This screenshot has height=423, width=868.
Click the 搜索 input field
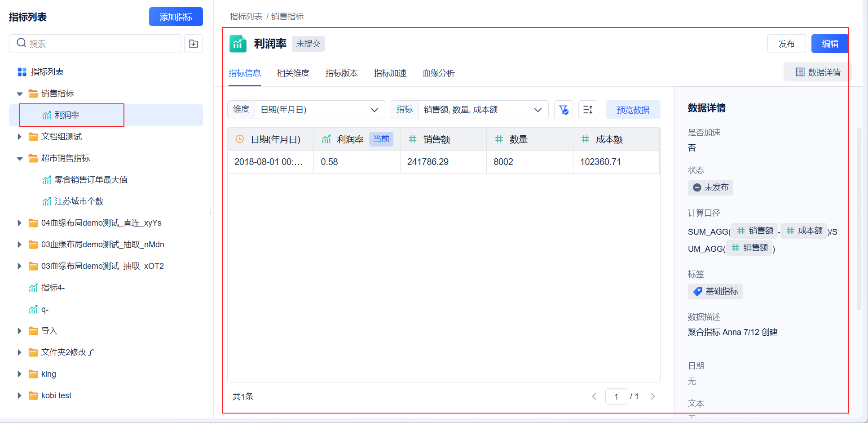(x=95, y=44)
